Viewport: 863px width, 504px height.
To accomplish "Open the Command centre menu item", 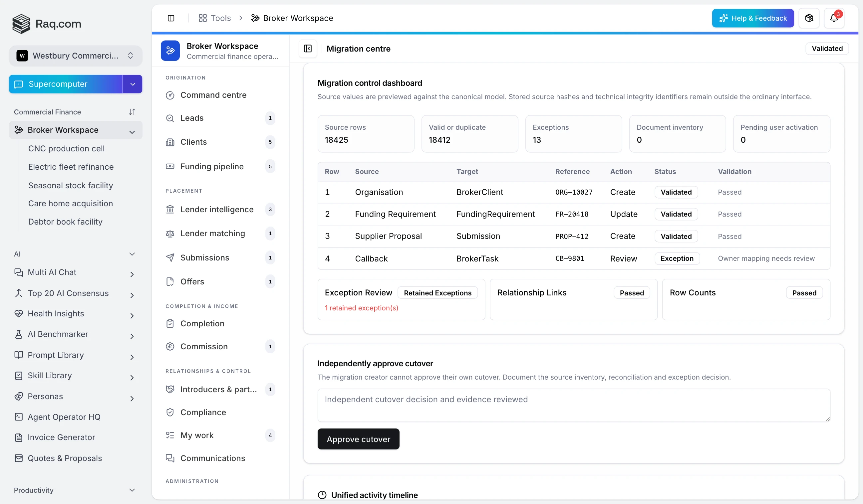I will click(220, 95).
